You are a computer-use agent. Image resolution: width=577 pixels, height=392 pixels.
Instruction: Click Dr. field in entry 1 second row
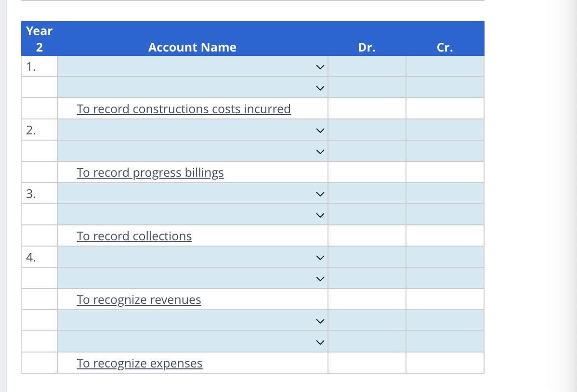(x=367, y=88)
